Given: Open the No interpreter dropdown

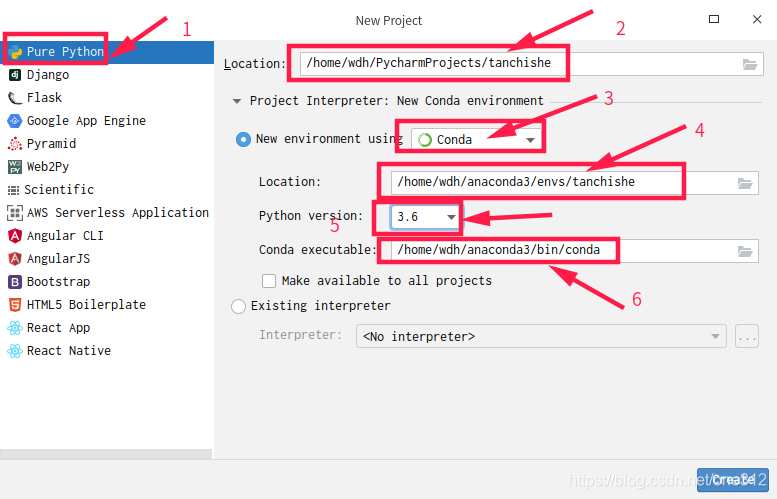Looking at the screenshot, I should 541,336.
